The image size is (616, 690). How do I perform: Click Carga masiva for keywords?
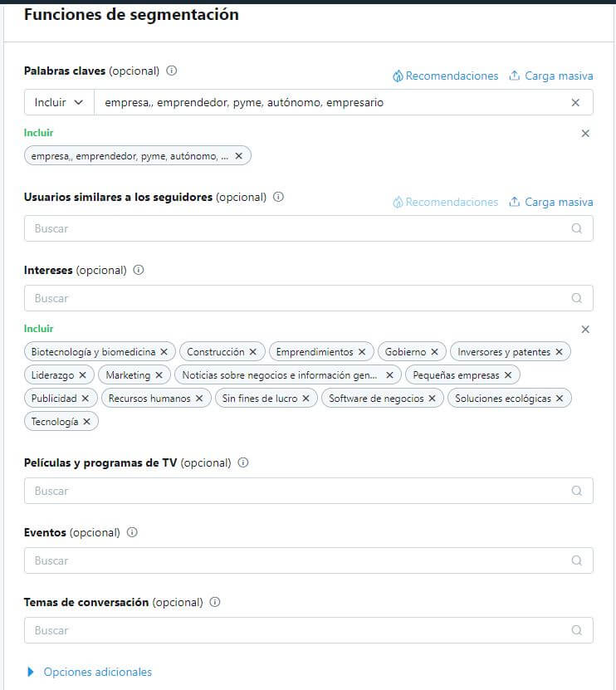coord(551,76)
